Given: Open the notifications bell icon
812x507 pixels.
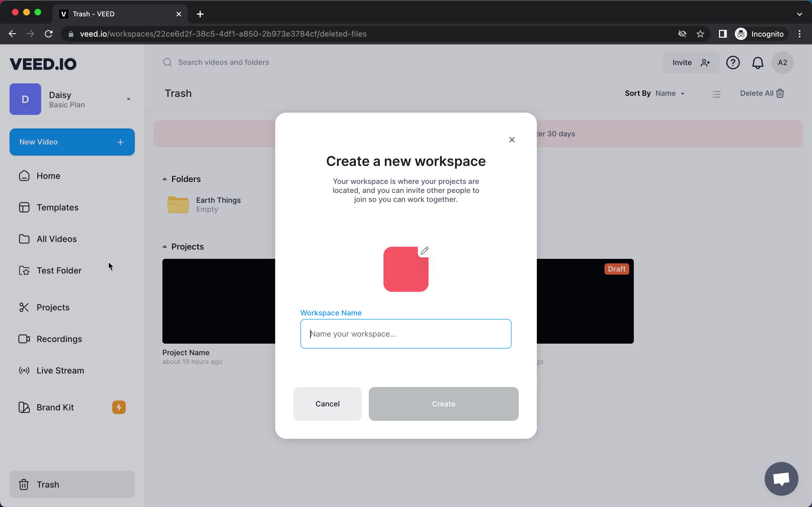Looking at the screenshot, I should click(x=758, y=62).
